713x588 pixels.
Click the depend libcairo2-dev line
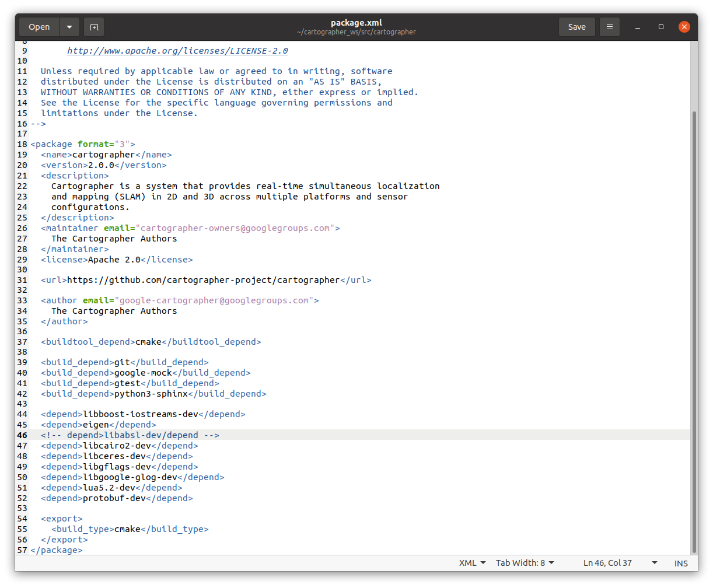click(120, 446)
